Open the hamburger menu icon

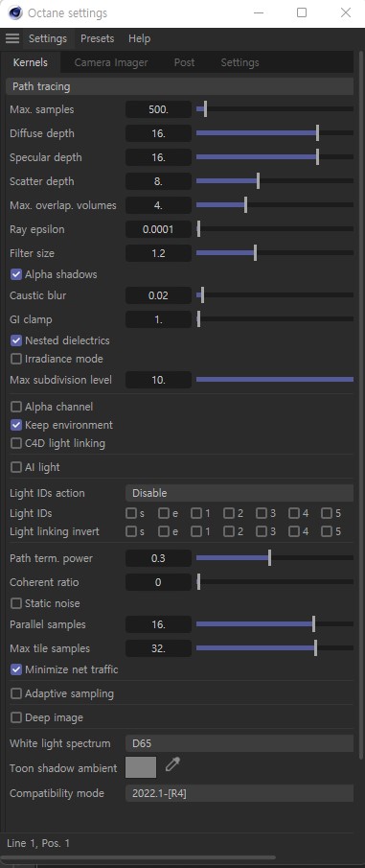(x=12, y=38)
